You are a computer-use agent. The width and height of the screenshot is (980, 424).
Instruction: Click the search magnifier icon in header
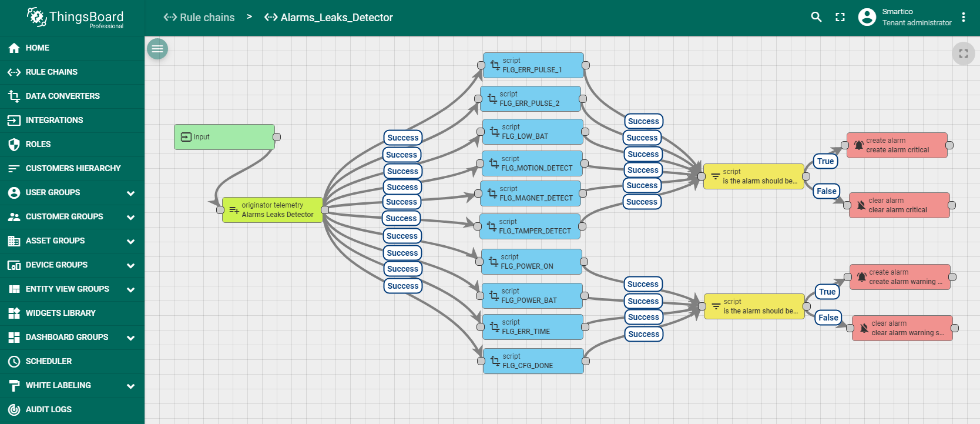816,17
